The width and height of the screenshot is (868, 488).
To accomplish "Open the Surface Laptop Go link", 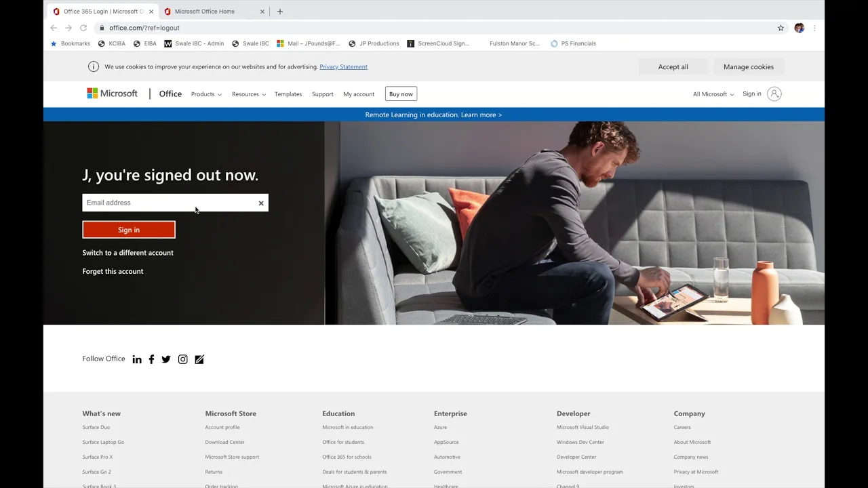I will pos(103,442).
